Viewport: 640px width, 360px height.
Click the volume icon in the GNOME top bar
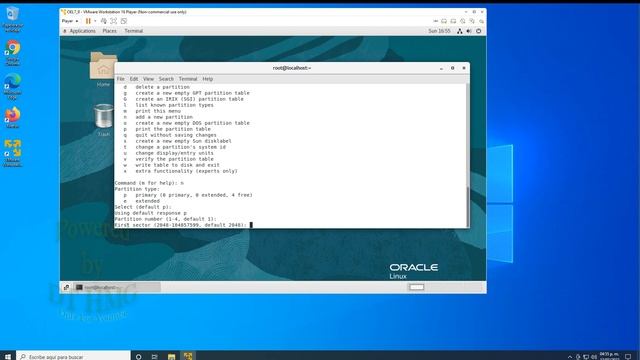pyautogui.click(x=469, y=31)
